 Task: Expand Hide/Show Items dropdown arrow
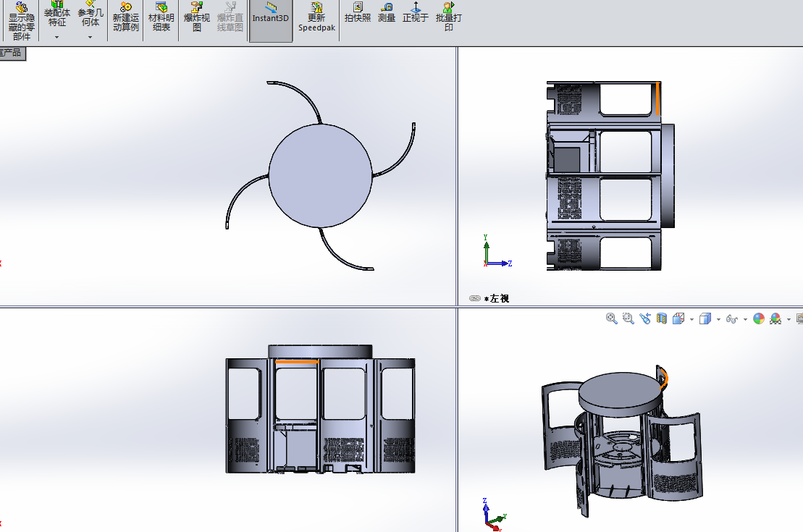coord(745,319)
